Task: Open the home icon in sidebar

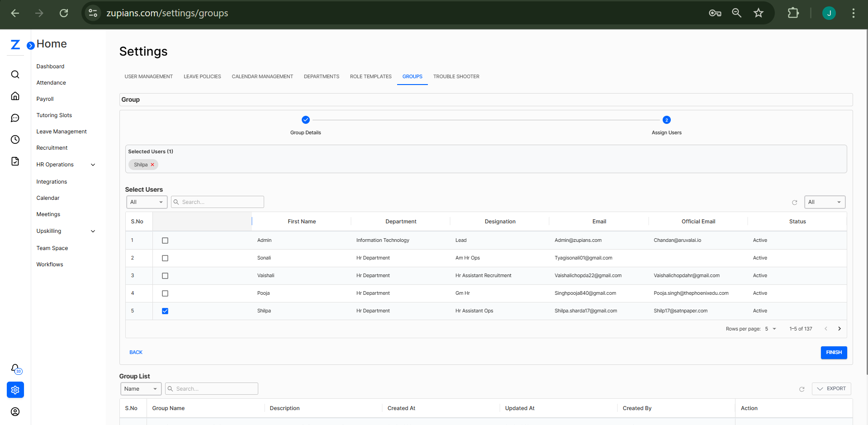Action: [x=15, y=96]
